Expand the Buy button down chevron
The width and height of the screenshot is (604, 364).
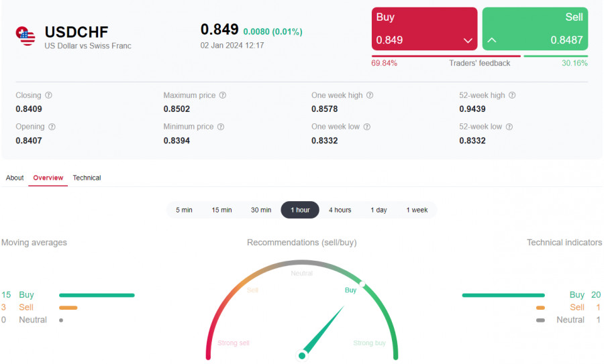[x=468, y=40]
